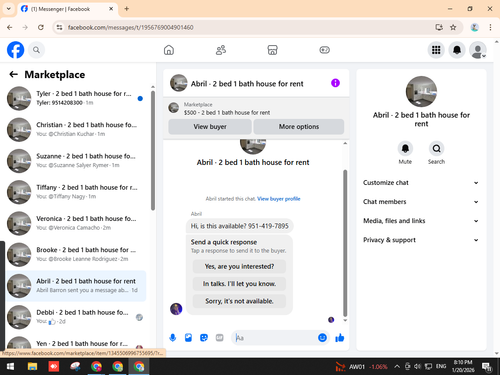Send quick reply 'In talks. I'll let you know.'

[239, 284]
